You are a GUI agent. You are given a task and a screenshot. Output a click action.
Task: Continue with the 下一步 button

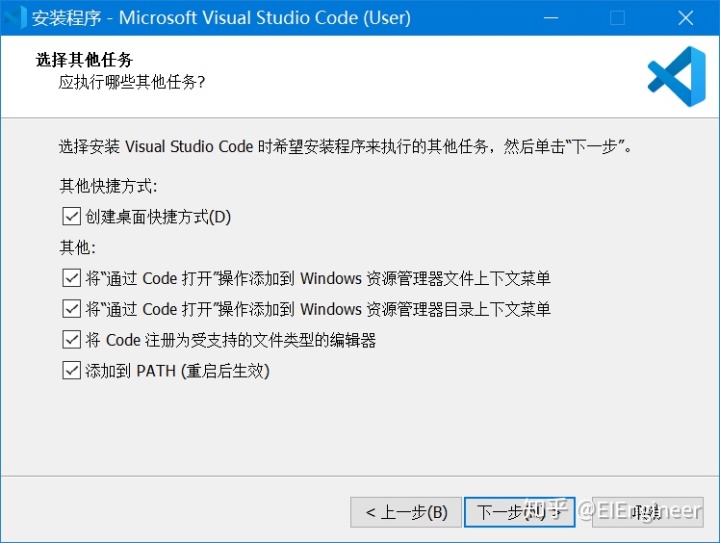[519, 512]
